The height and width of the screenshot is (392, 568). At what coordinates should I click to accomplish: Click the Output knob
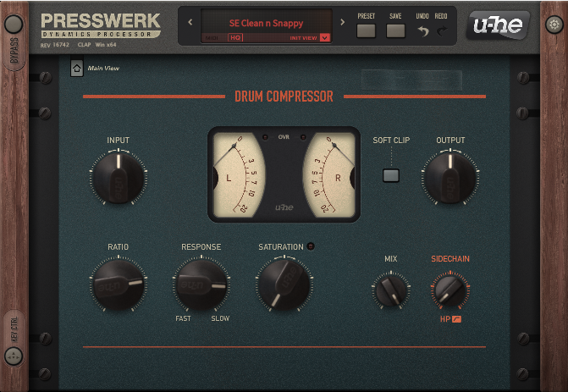(x=450, y=177)
